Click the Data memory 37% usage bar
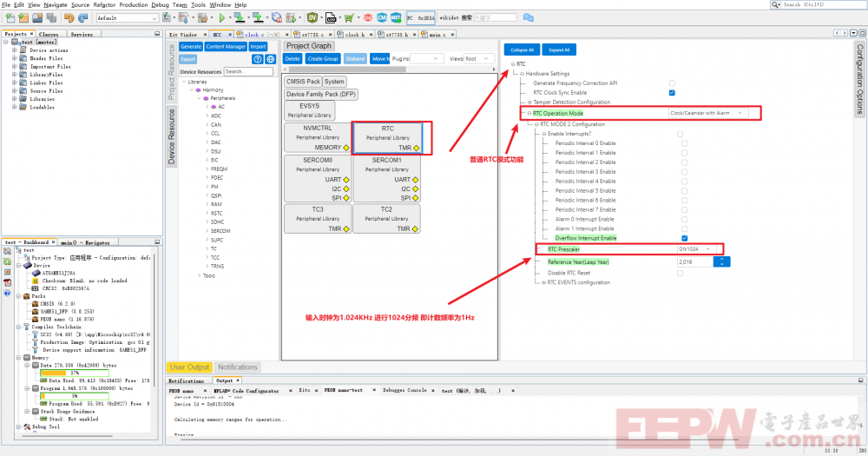Screen dimensions: 868x456 75,373
